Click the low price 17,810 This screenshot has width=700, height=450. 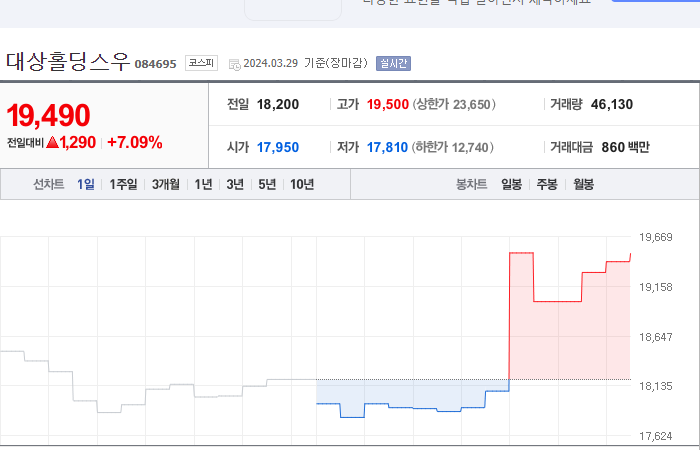(387, 147)
